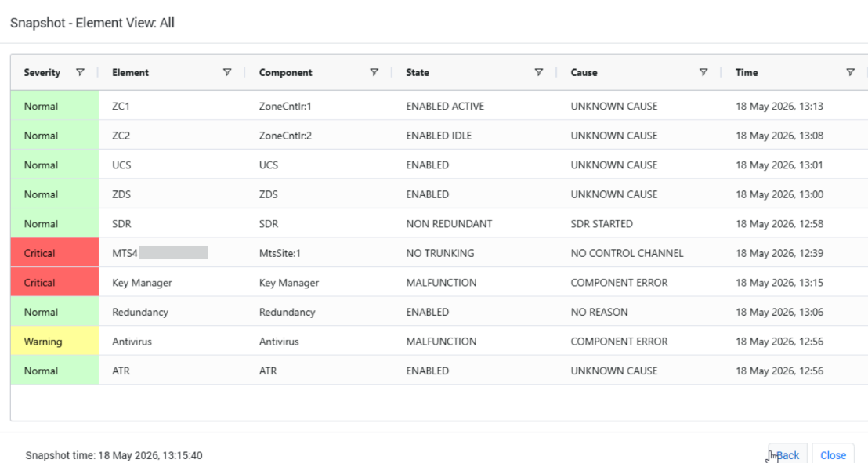
Task: Open the Element column filter icon
Action: tap(227, 73)
